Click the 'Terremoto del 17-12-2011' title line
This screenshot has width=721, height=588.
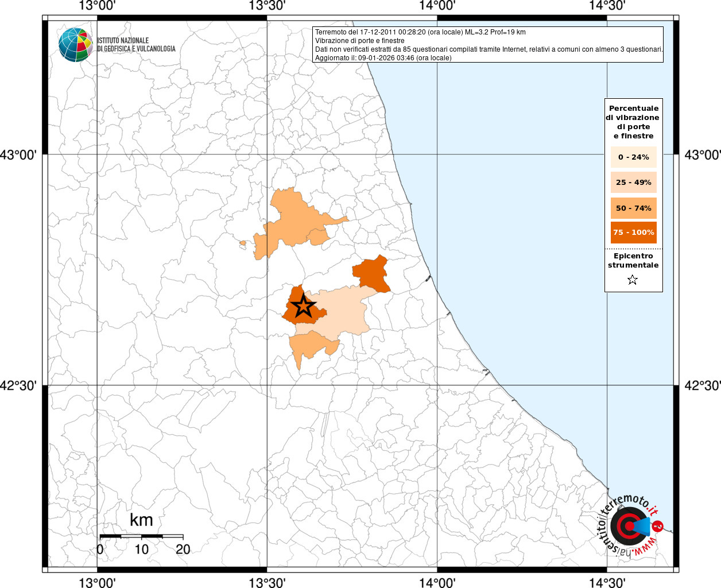click(420, 32)
